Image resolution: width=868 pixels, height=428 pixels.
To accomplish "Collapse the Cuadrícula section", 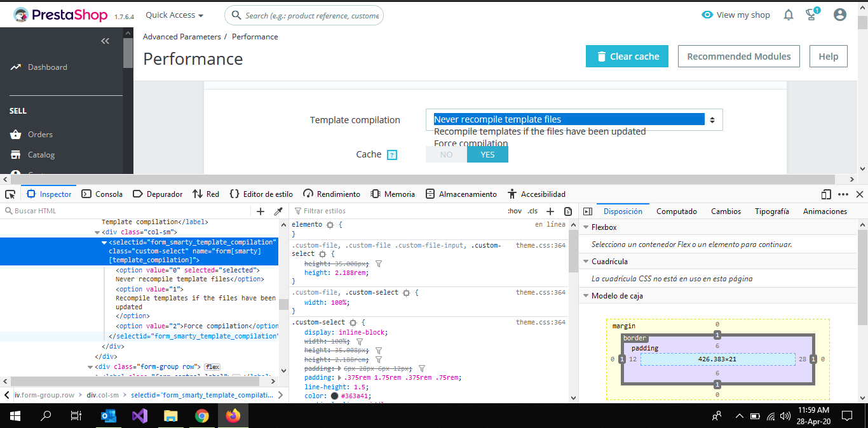I will [585, 262].
